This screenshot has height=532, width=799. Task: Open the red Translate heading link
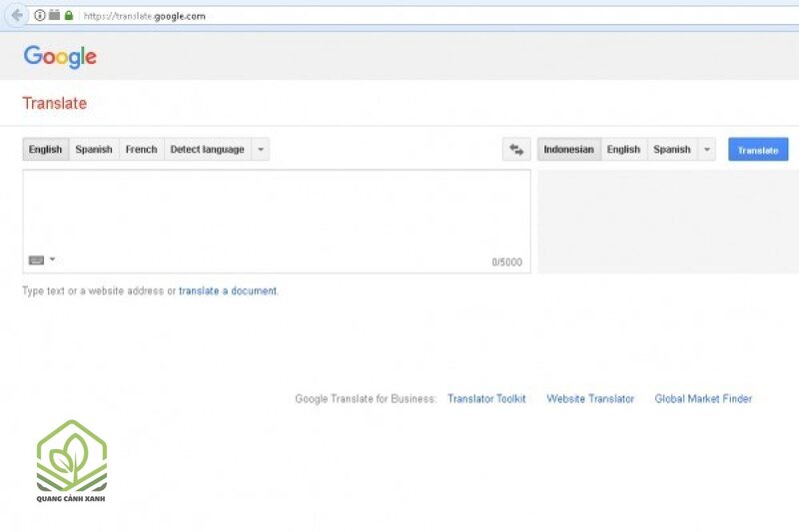click(x=55, y=104)
